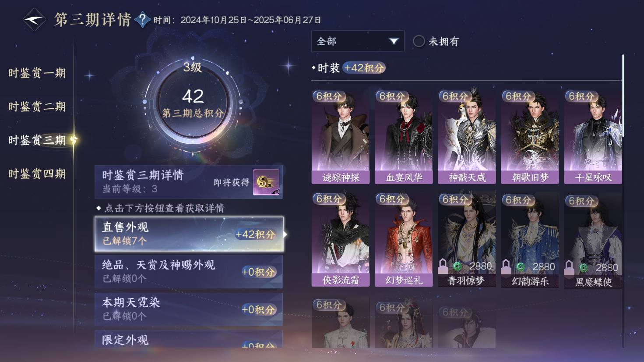Screen dimensions: 644x362
Task: Select the 本期天霓染 row
Action: 189,309
